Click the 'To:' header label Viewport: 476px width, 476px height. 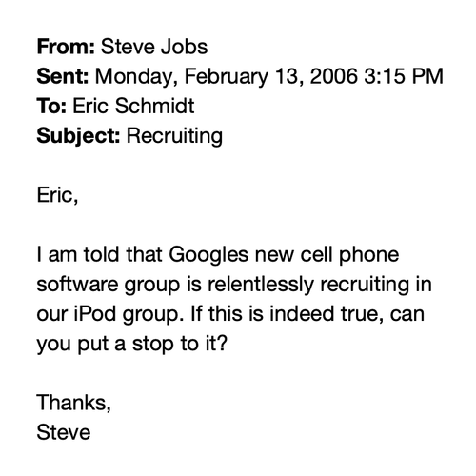point(51,106)
